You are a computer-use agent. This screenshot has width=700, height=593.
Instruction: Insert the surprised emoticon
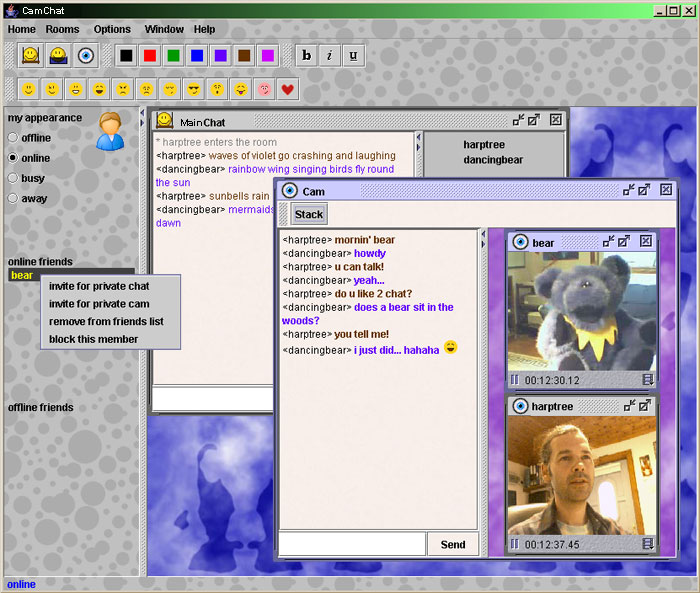[217, 89]
